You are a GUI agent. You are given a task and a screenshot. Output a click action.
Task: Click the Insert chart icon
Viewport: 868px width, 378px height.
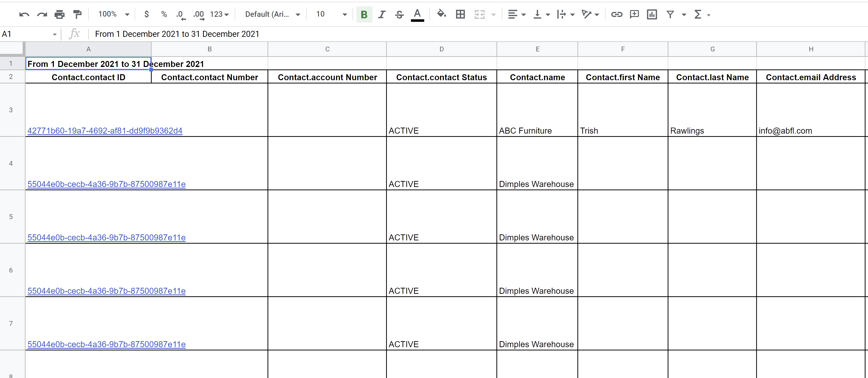pyautogui.click(x=652, y=15)
